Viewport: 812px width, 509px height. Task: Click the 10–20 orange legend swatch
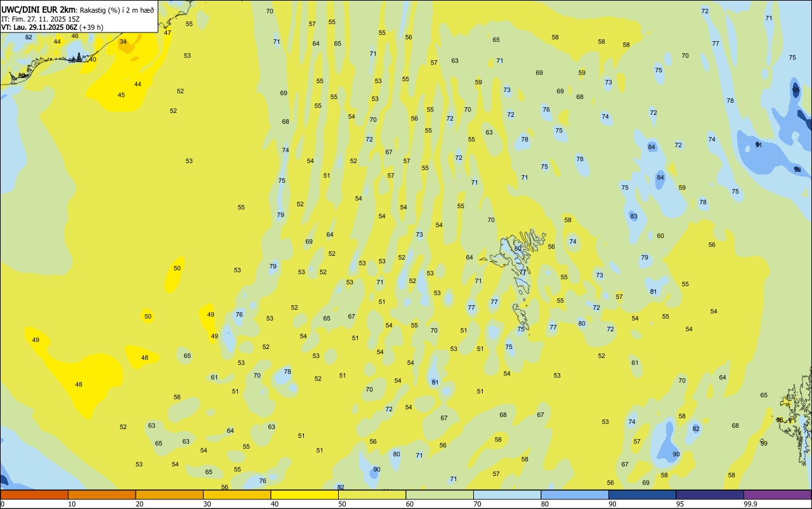101,494
